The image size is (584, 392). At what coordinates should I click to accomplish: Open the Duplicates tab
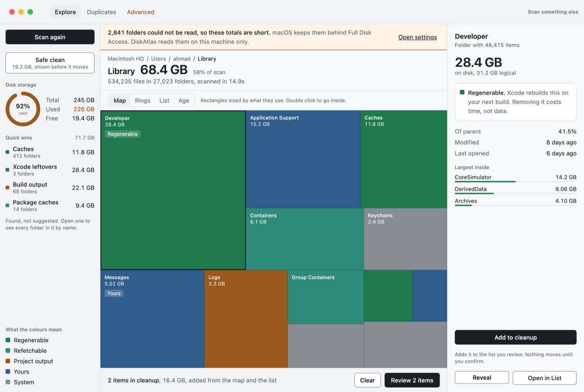(101, 12)
